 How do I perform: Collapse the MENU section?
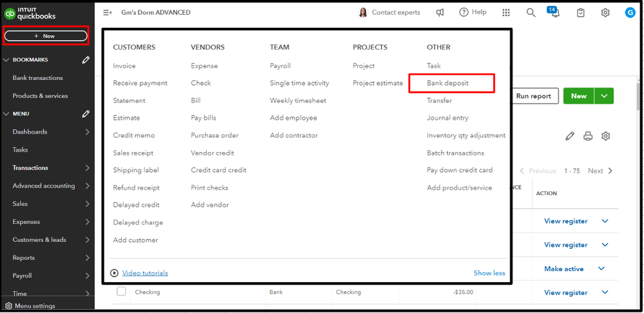pos(6,113)
